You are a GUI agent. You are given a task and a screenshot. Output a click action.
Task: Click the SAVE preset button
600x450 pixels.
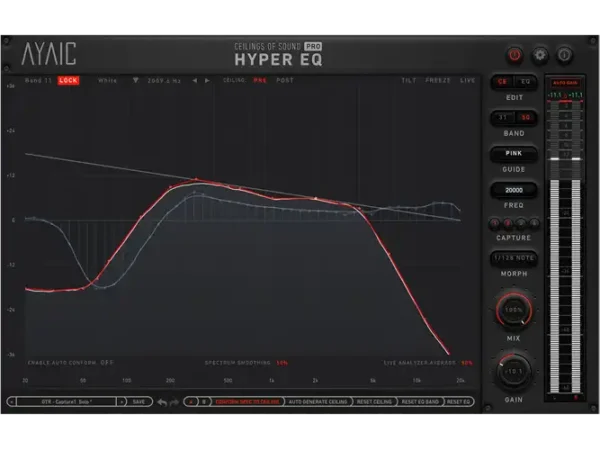click(x=139, y=402)
